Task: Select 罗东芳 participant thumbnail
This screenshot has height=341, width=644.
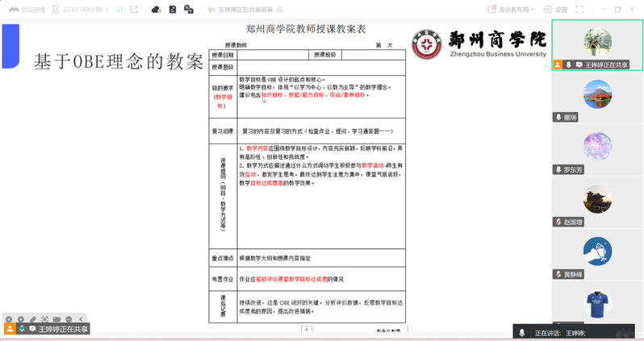Action: (597, 148)
